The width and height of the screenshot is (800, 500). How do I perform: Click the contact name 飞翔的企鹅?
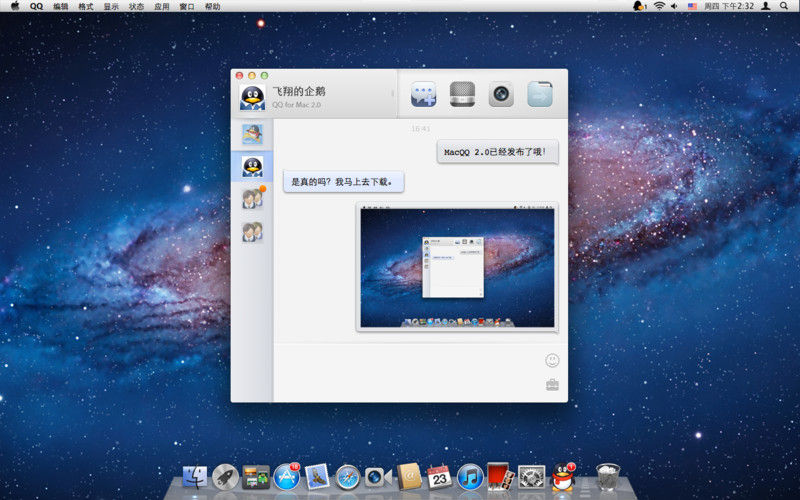pos(298,92)
